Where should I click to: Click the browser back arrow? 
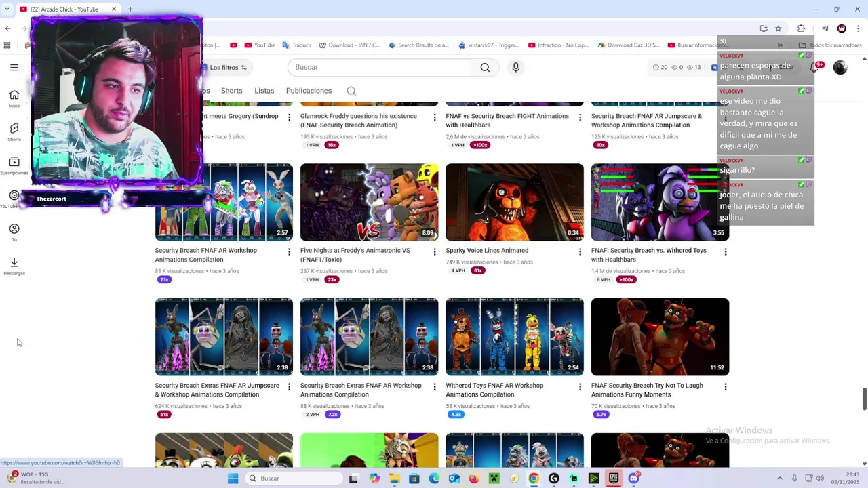click(8, 28)
